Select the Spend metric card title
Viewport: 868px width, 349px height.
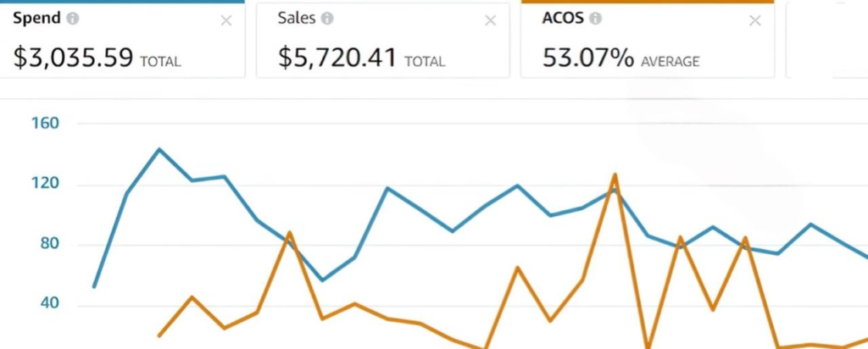point(36,19)
